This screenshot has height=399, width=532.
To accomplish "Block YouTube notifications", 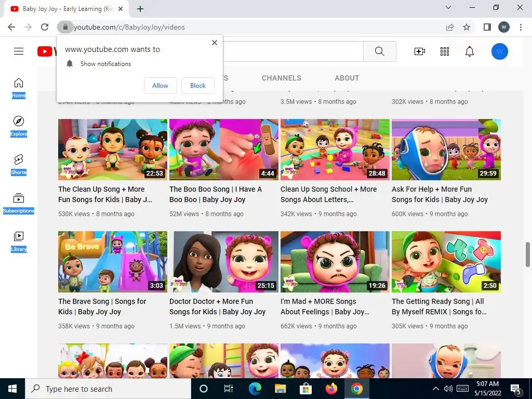I will (198, 86).
